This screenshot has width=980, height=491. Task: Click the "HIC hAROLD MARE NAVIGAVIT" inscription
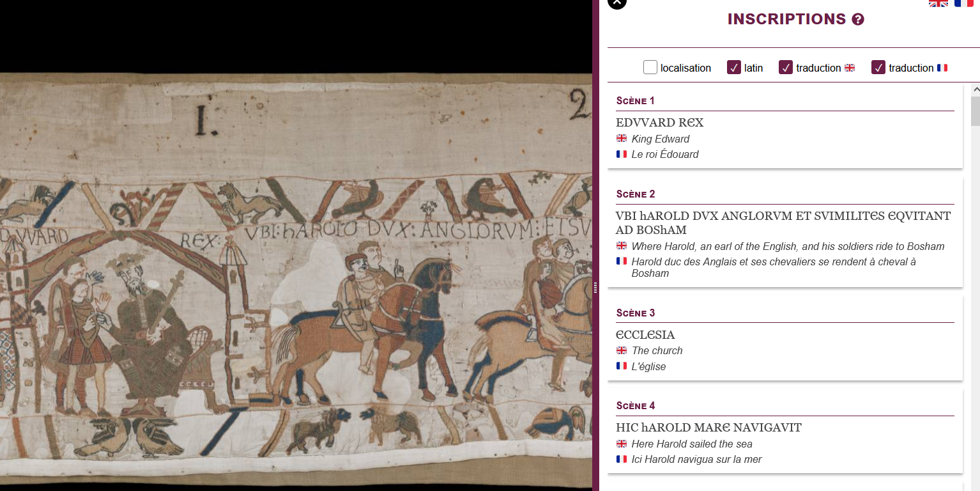708,428
